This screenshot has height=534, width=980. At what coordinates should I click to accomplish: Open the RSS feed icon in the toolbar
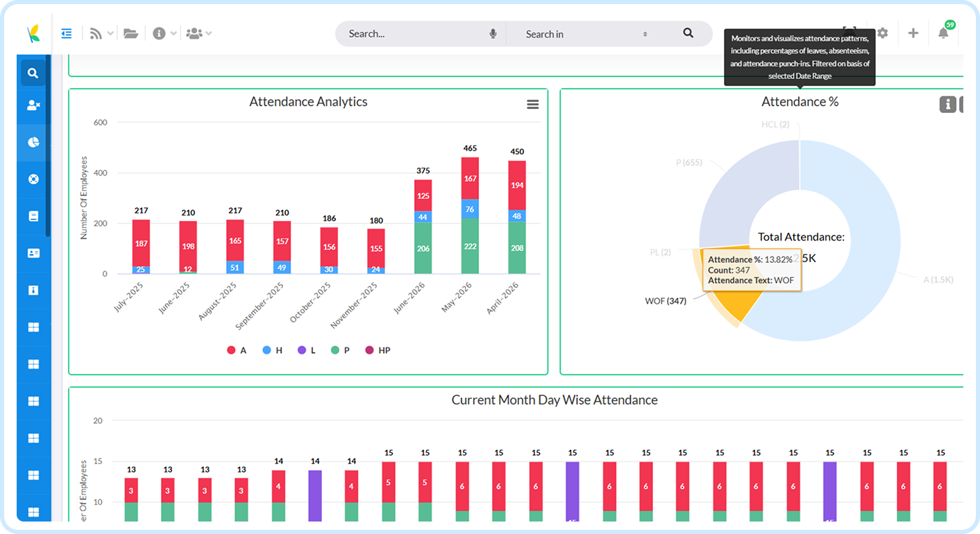coord(96,33)
